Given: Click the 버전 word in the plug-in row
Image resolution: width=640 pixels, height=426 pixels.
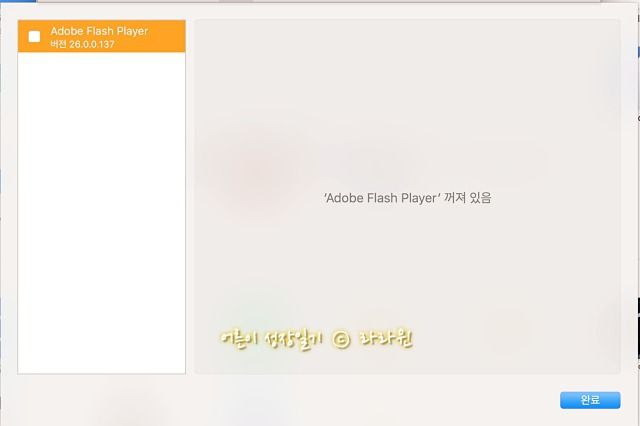Looking at the screenshot, I should pyautogui.click(x=58, y=44).
